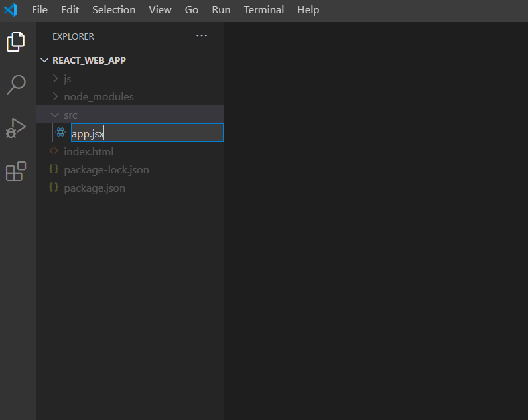
Task: Open the Extensions view icon
Action: pyautogui.click(x=15, y=171)
